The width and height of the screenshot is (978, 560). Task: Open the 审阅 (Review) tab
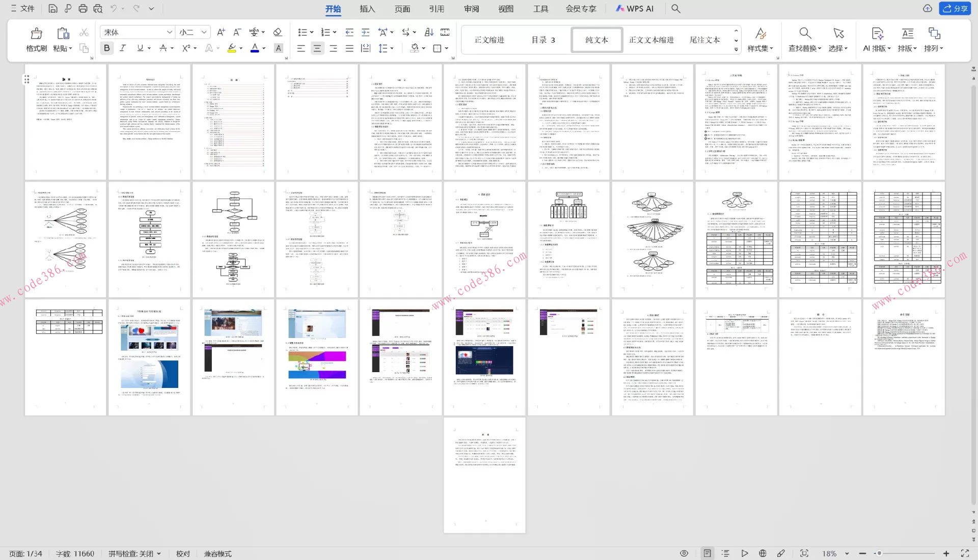pos(471,9)
